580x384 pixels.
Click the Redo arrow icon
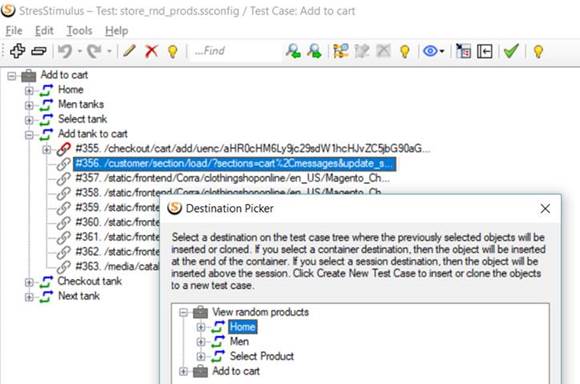[94, 51]
